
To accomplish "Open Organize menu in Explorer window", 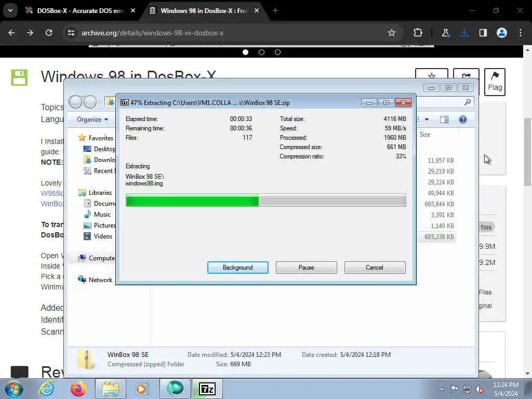I will coord(92,119).
